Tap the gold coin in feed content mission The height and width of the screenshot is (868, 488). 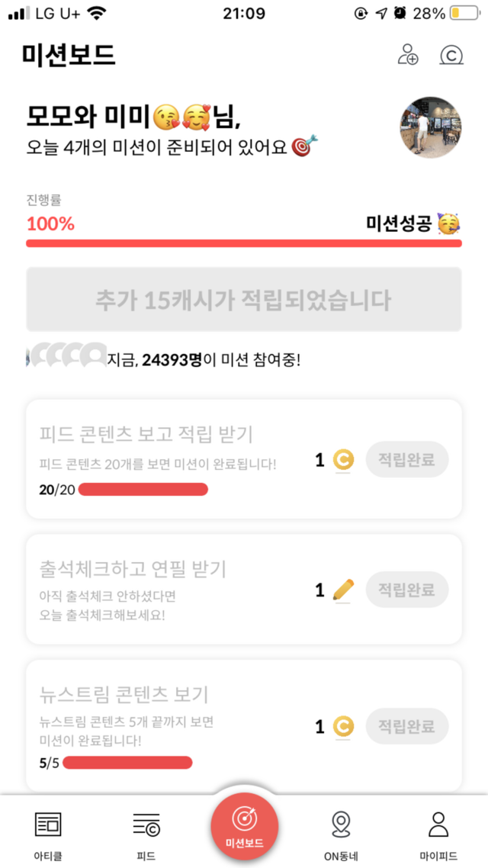(344, 460)
